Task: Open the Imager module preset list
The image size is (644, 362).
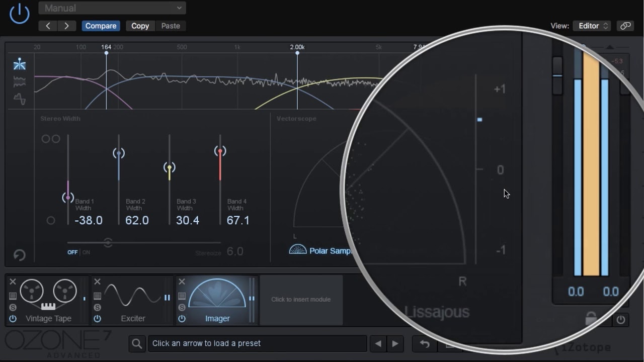Action: click(x=182, y=296)
